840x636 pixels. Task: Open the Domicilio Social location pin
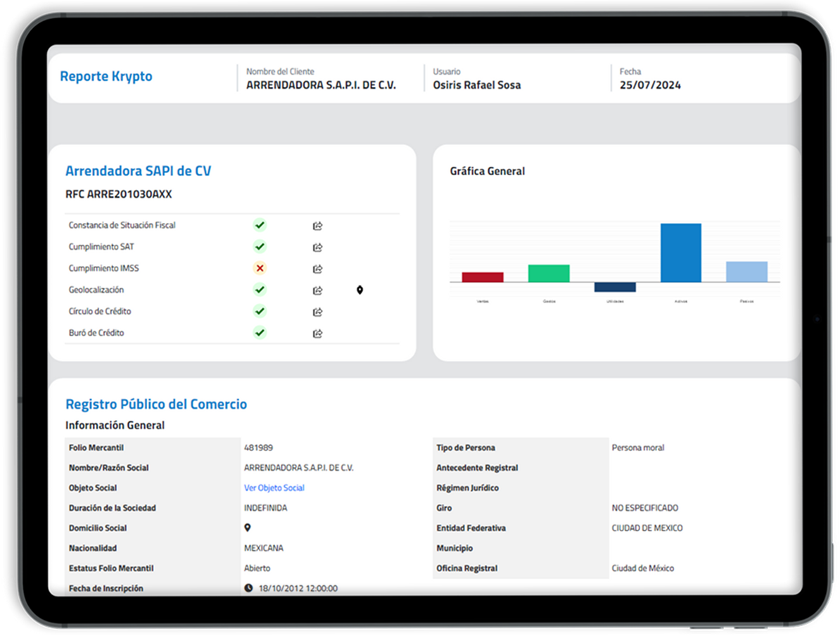(x=247, y=528)
